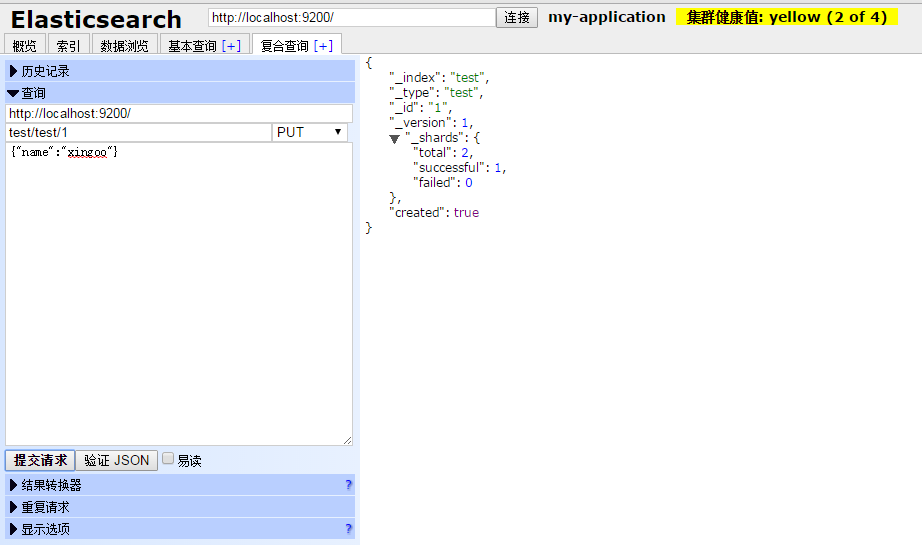922x546 pixels.
Task: Collapse the 查询 section
Action: point(28,93)
